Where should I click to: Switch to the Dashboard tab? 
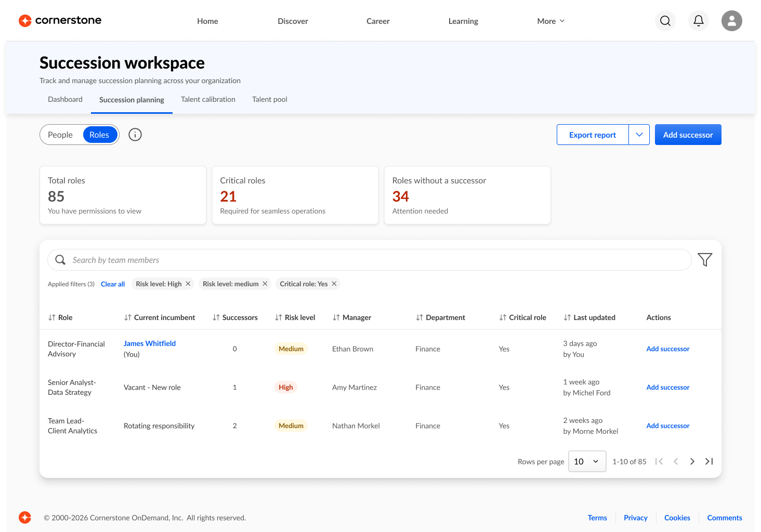(x=65, y=99)
